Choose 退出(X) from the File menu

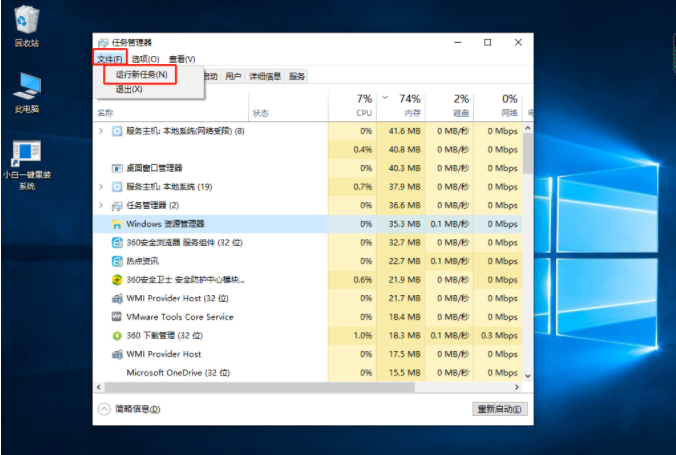pos(129,89)
